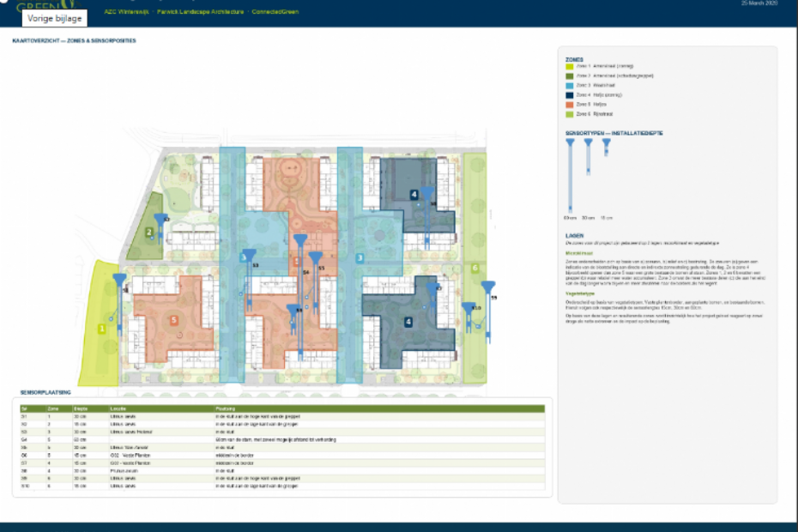Click the 15 cm sensor depth icon

click(606, 147)
